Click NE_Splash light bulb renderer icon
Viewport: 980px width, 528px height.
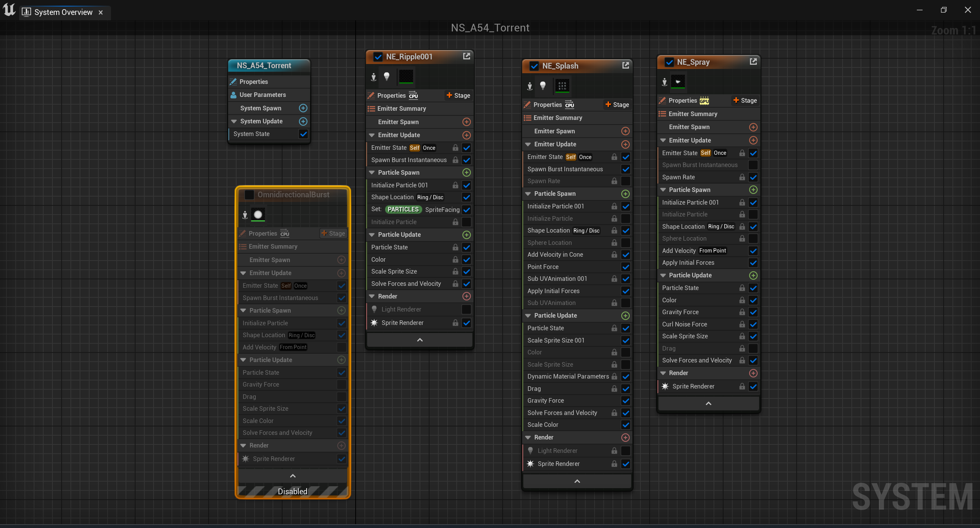click(542, 85)
